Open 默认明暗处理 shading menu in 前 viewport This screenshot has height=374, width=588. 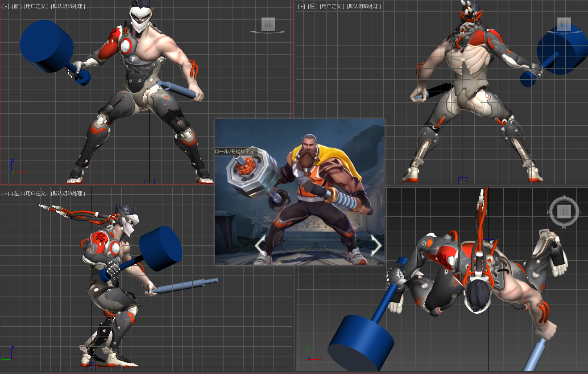(x=68, y=6)
